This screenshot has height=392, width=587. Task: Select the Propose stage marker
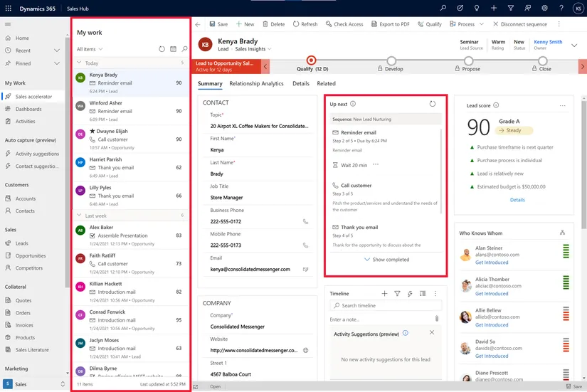click(468, 60)
